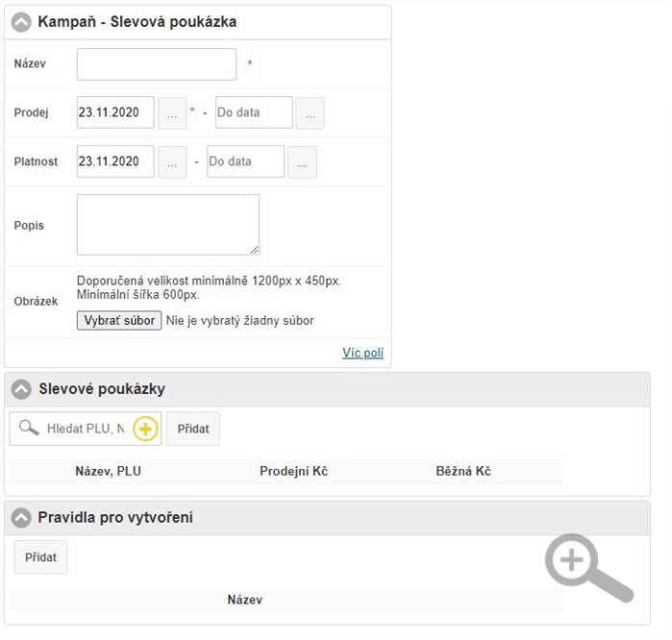Click the Prodej 'Do data' field
This screenshot has height=640, width=672.
click(254, 112)
